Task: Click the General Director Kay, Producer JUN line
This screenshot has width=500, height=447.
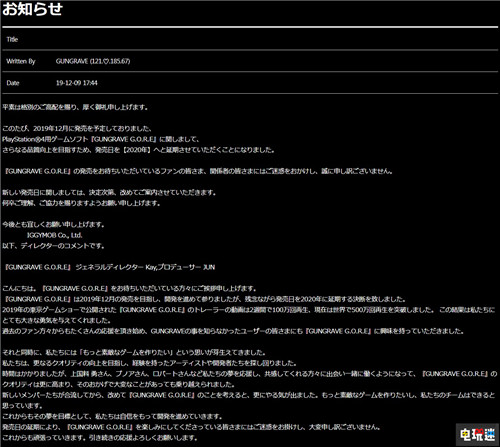Action: [x=110, y=267]
